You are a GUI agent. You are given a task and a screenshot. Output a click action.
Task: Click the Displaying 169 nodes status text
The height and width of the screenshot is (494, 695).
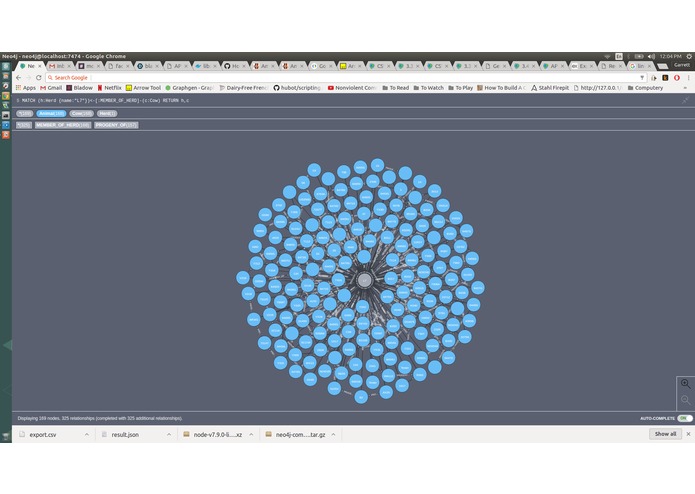100,418
